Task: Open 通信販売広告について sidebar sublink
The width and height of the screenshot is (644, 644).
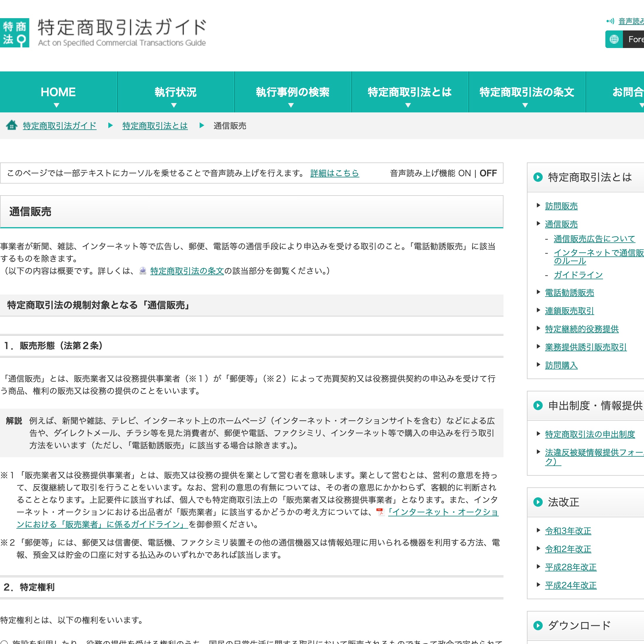Action: pos(594,239)
